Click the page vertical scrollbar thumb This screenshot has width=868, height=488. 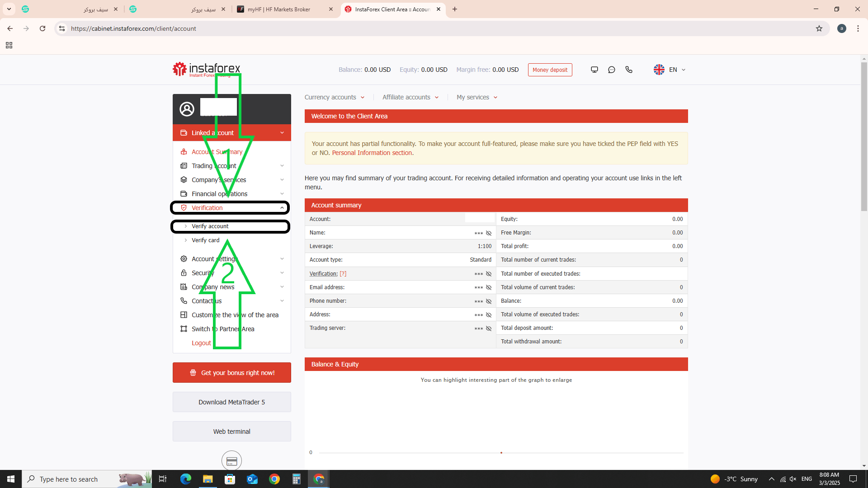pyautogui.click(x=864, y=137)
